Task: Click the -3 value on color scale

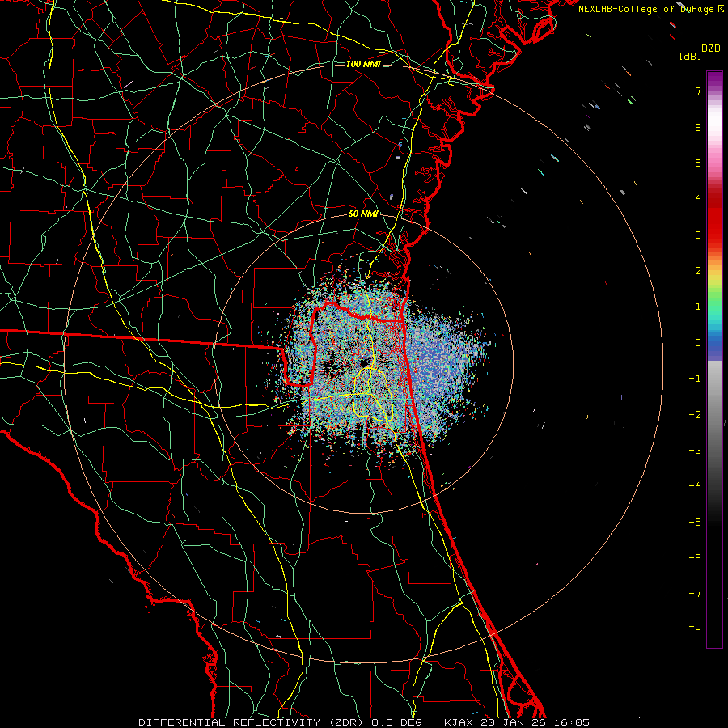Action: 695,450
